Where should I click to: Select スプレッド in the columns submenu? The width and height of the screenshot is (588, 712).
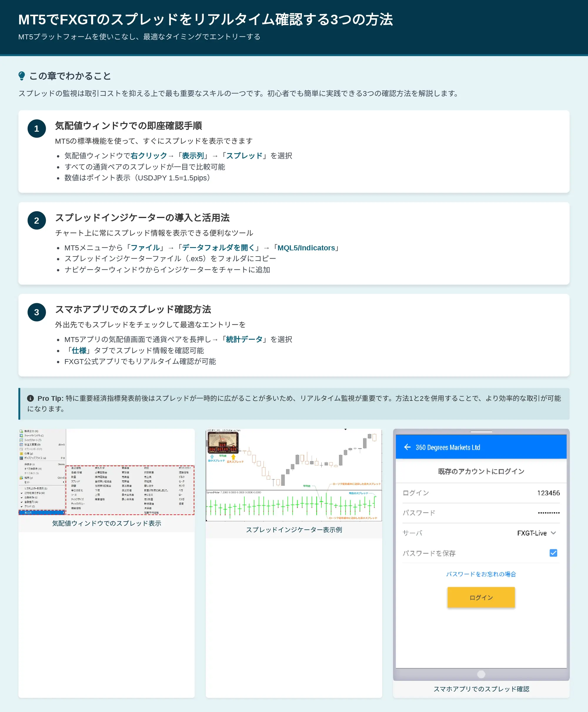pyautogui.click(x=75, y=481)
